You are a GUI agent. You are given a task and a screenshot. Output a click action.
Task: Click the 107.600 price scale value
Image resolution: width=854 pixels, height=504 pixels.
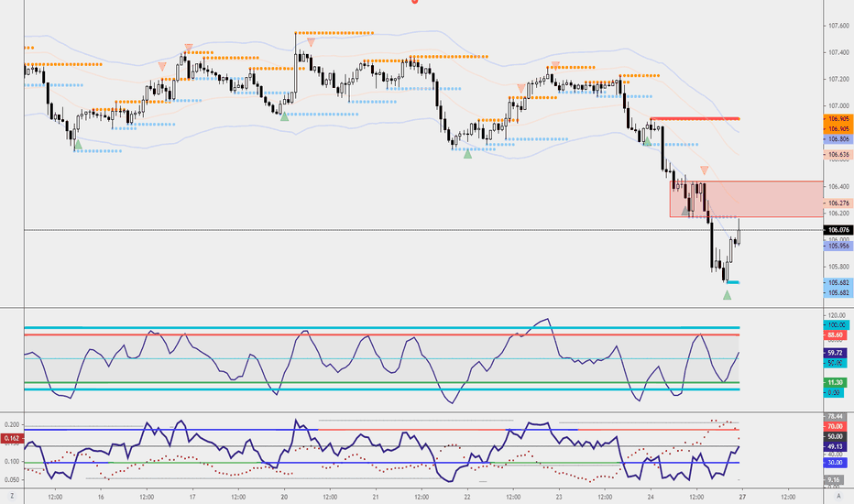(838, 26)
